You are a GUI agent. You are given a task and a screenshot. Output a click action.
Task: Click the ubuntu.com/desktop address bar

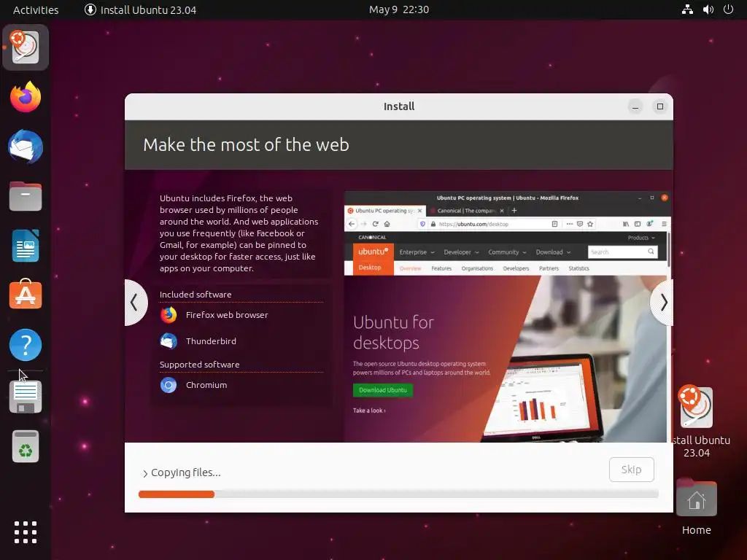489,224
